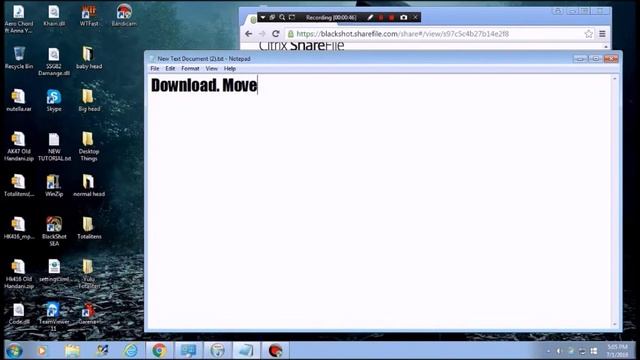Close the Notepad window
Image resolution: width=640 pixels, height=360 pixels.
tap(611, 59)
